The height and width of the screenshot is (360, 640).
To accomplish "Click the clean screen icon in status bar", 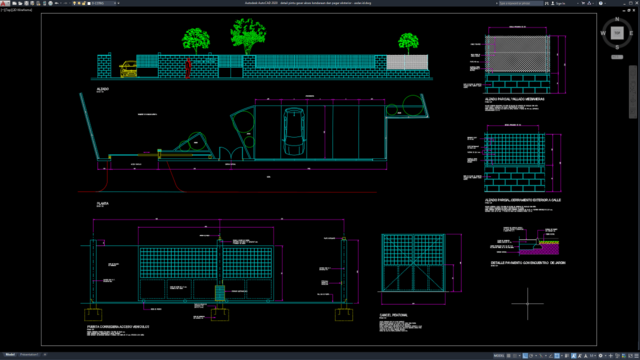I will click(x=631, y=356).
